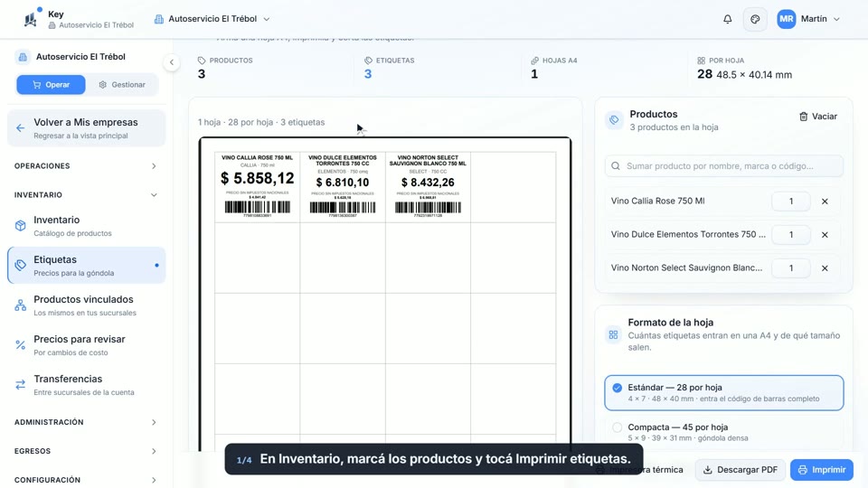
Task: Edit quantity field for Vino Dulce Elementos Torrontes
Action: (790, 235)
